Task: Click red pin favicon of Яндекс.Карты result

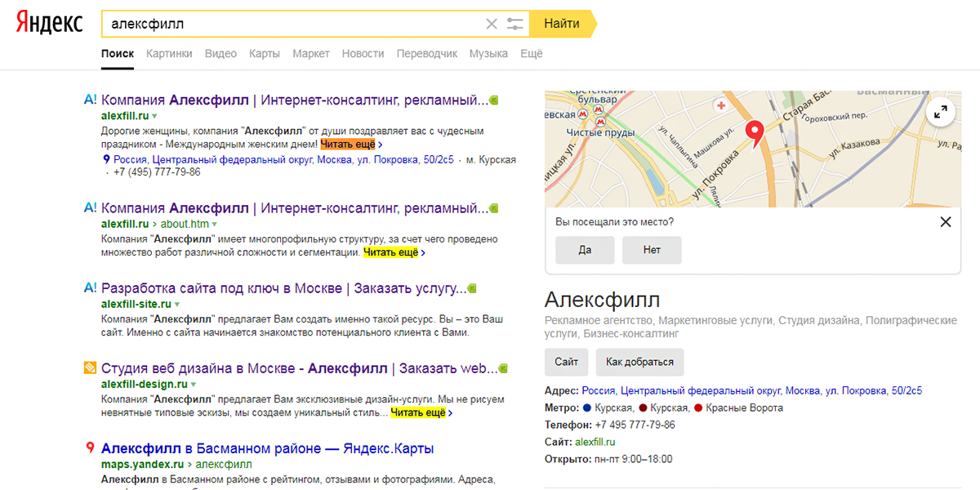Action: point(91,448)
